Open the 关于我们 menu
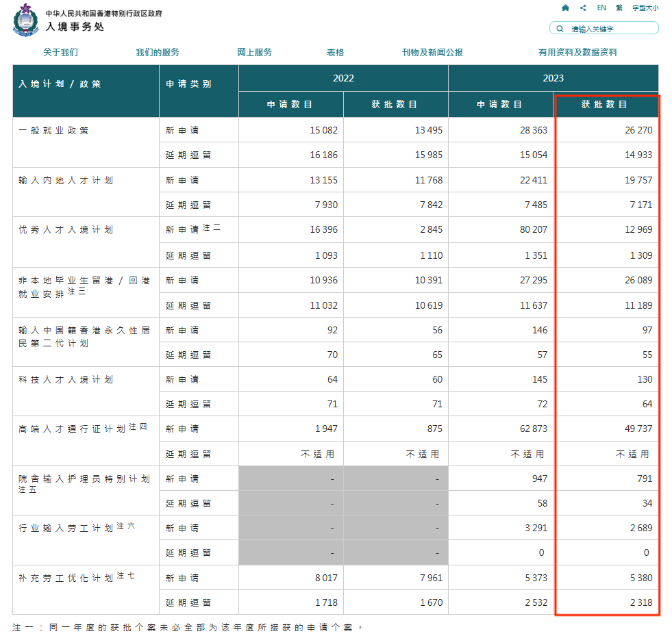The width and height of the screenshot is (672, 638). [60, 52]
